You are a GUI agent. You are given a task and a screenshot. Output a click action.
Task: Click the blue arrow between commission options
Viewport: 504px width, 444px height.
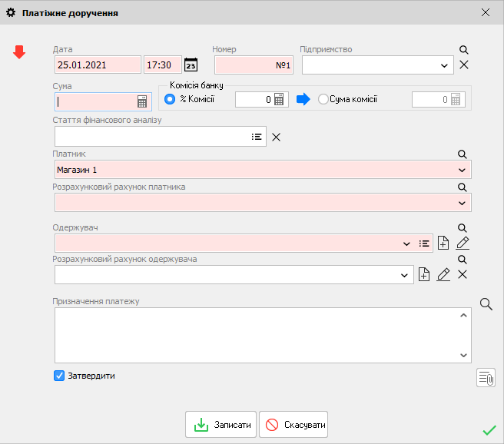[303, 99]
